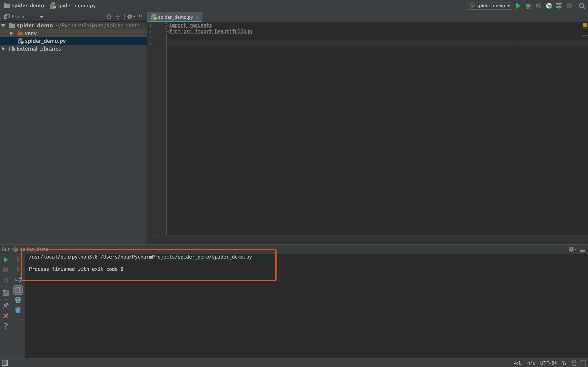Click the red X close icon in Run panel

pyautogui.click(x=6, y=316)
